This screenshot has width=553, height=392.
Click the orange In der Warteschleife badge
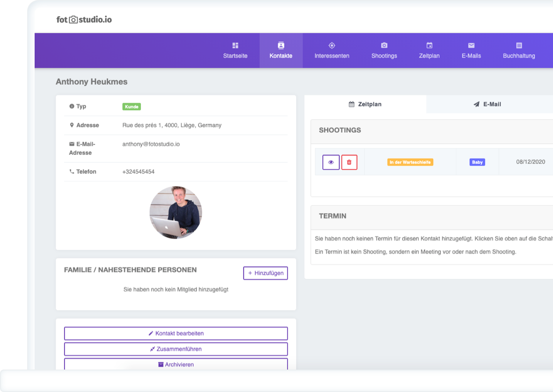coord(410,162)
